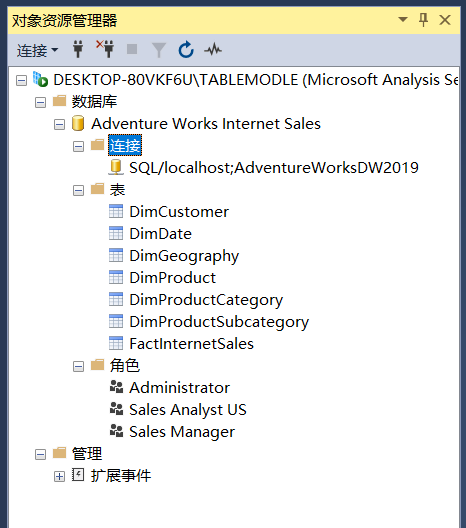Select the FactInternetSales table name
Screen dimensions: 466x528
[x=192, y=344]
